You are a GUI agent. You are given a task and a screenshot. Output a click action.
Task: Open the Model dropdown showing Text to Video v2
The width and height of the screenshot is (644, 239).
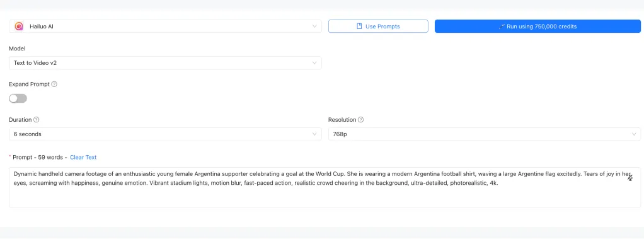(165, 63)
